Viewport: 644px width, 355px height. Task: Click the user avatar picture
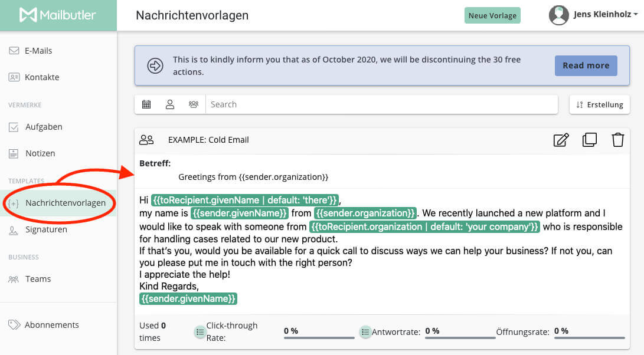559,15
